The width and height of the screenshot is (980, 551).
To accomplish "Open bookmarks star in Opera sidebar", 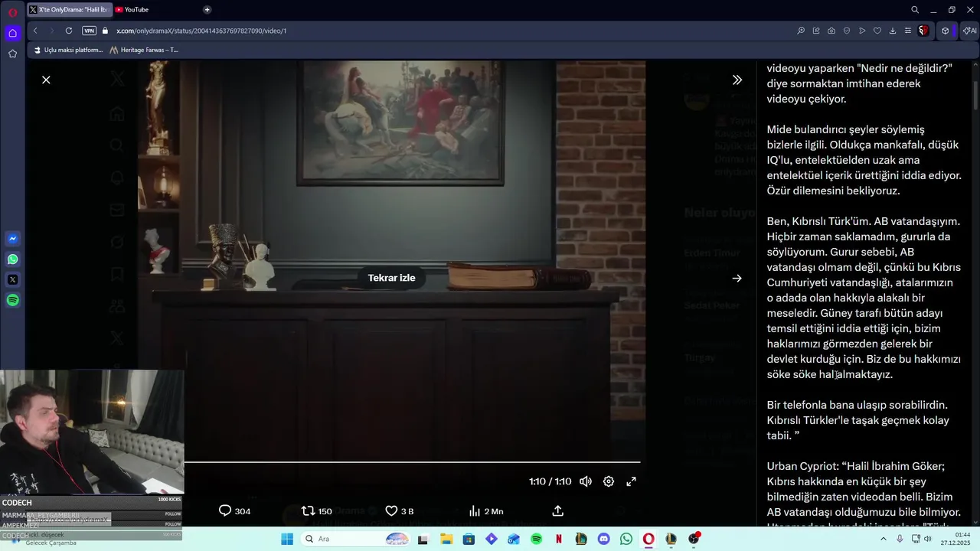I will (12, 54).
